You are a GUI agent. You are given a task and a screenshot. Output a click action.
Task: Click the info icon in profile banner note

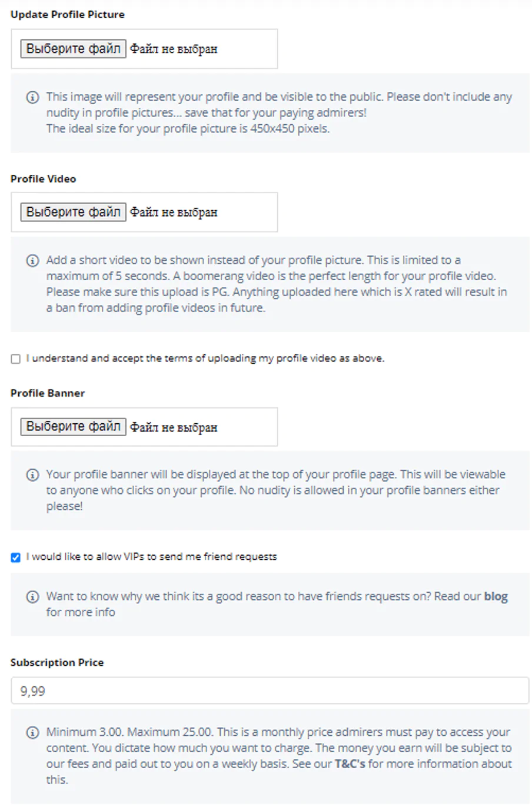pos(33,474)
